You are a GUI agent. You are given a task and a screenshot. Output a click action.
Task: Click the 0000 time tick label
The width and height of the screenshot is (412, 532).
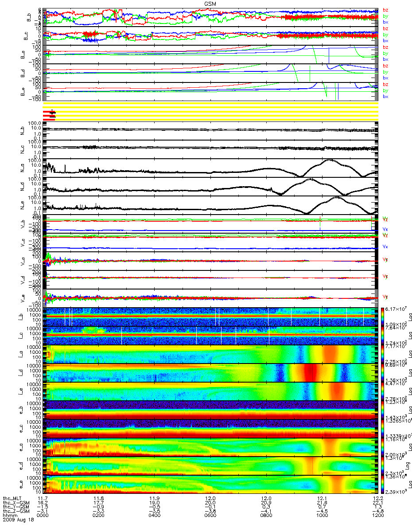[x=43, y=515]
